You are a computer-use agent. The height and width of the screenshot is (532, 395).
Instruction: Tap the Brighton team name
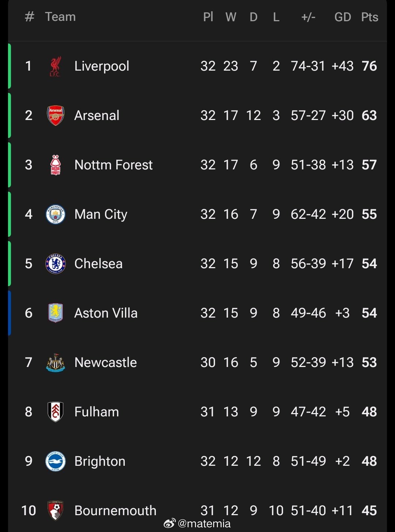pyautogui.click(x=100, y=461)
